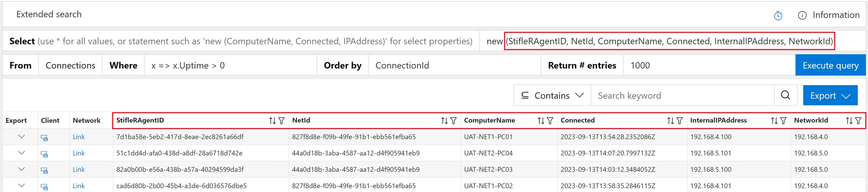868x192 pixels.
Task: Filter the StifleRAgentID column
Action: pyautogui.click(x=281, y=121)
